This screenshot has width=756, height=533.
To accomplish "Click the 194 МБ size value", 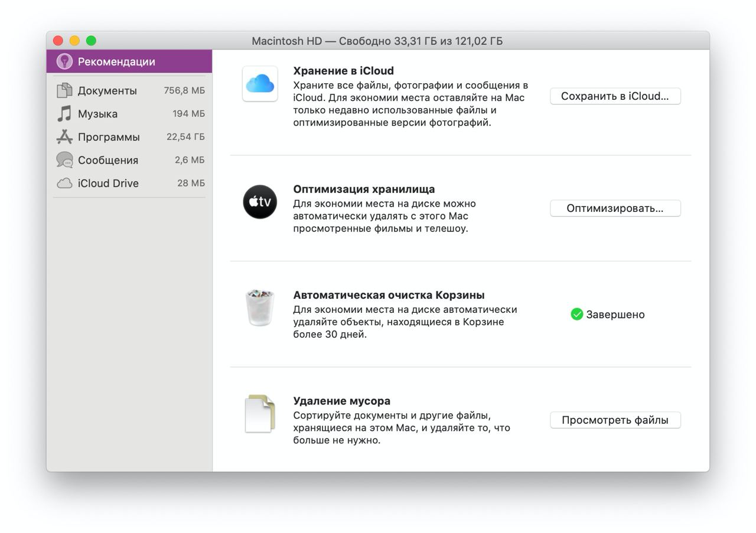I will [x=188, y=113].
